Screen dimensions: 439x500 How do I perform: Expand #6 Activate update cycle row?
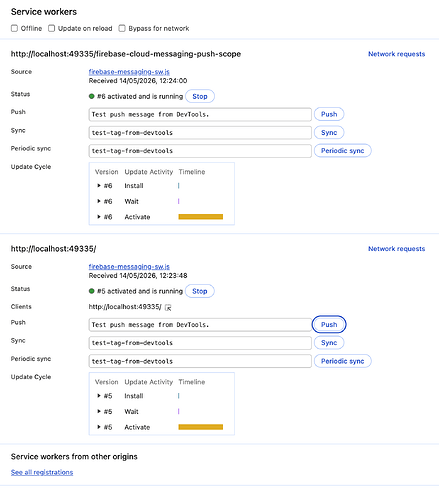point(99,217)
